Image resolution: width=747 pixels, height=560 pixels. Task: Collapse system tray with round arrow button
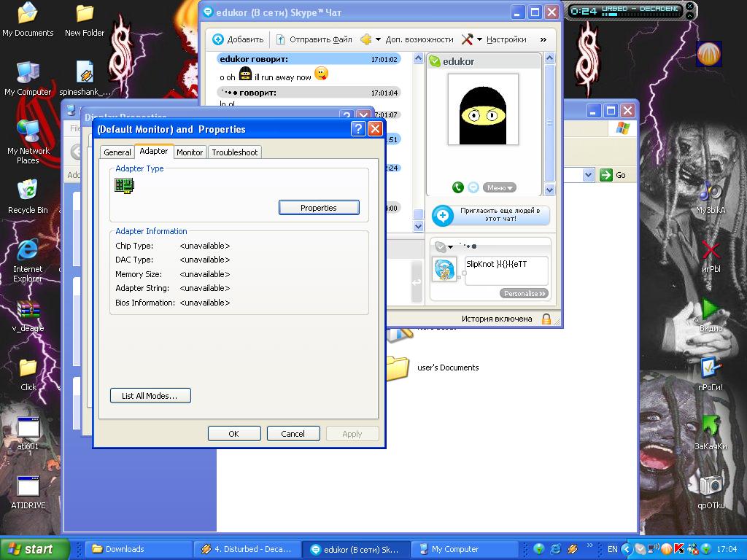click(x=627, y=550)
